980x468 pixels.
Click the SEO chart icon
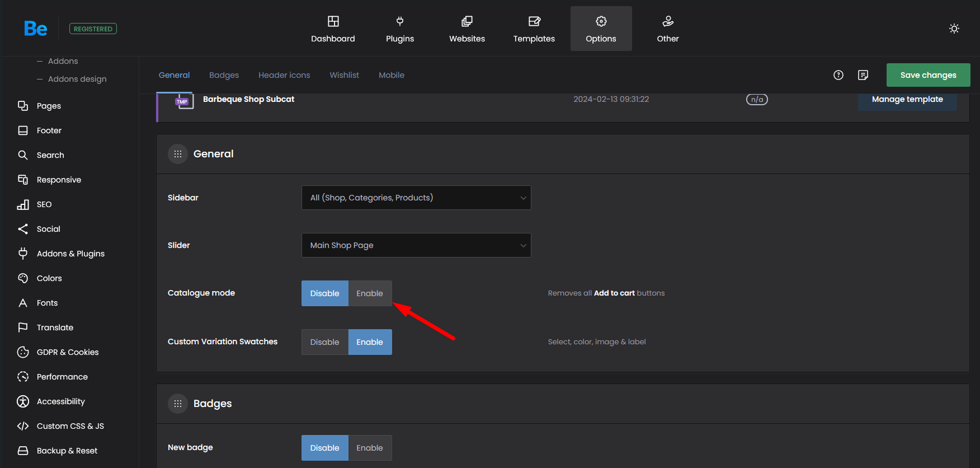click(23, 204)
